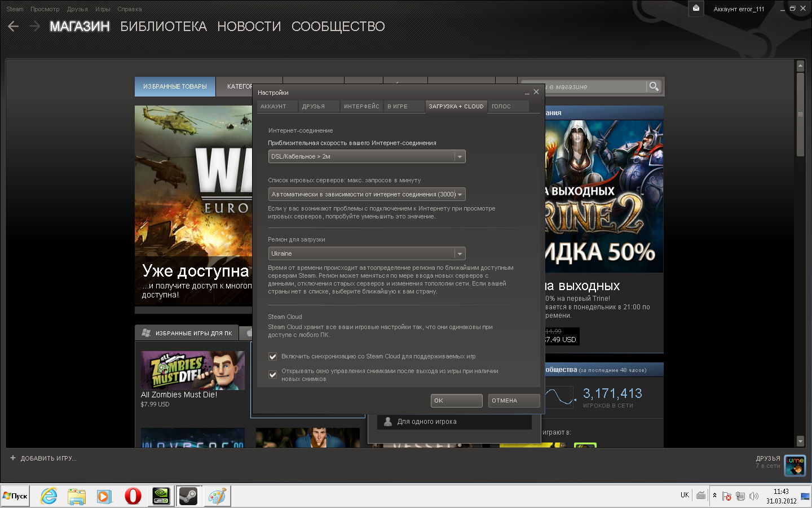Open the Справка menu
Screen dimensions: 812x508
point(130,9)
